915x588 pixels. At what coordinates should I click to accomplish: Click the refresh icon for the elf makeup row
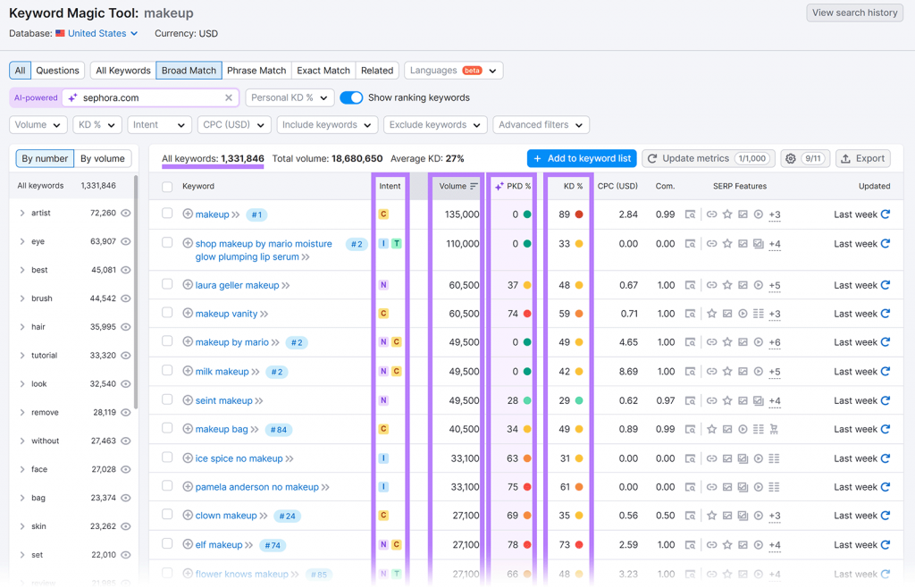click(x=886, y=544)
